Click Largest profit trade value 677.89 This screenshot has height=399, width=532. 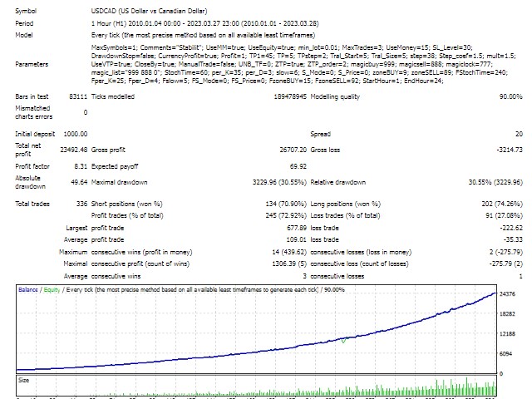[297, 228]
